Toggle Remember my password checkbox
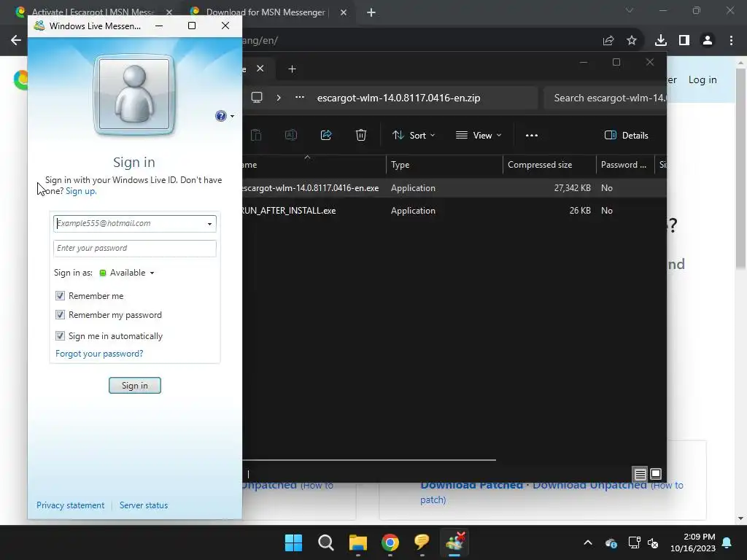This screenshot has height=560, width=747. tap(60, 315)
